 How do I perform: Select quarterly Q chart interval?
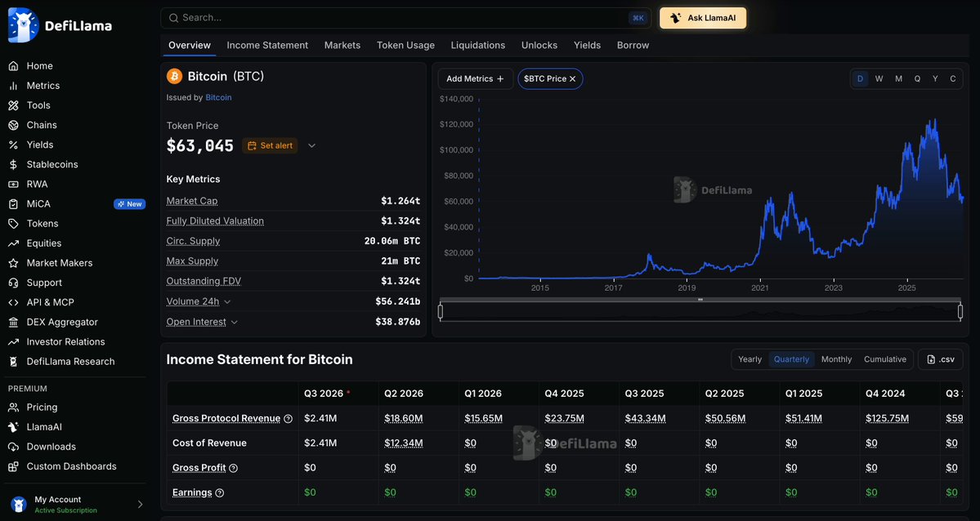(917, 78)
